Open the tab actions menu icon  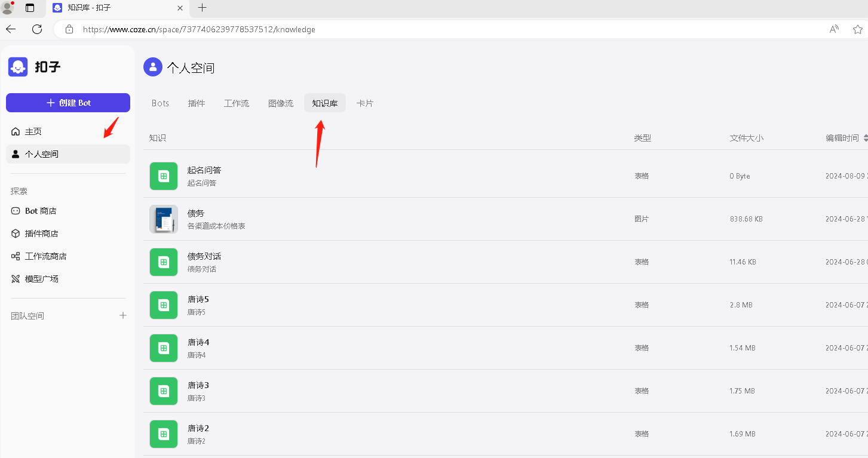[x=30, y=8]
